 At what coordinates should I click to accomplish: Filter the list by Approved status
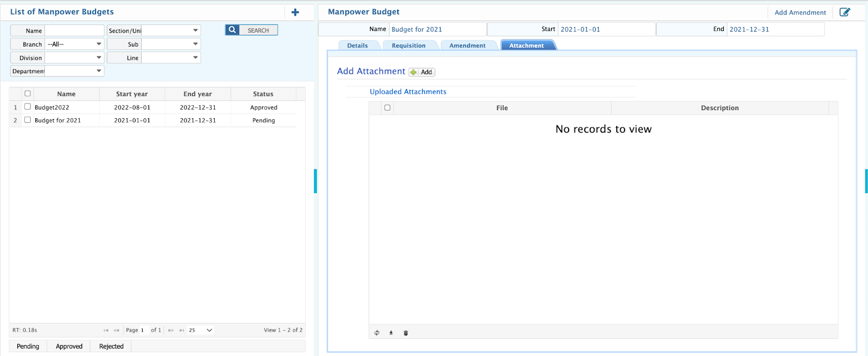69,346
